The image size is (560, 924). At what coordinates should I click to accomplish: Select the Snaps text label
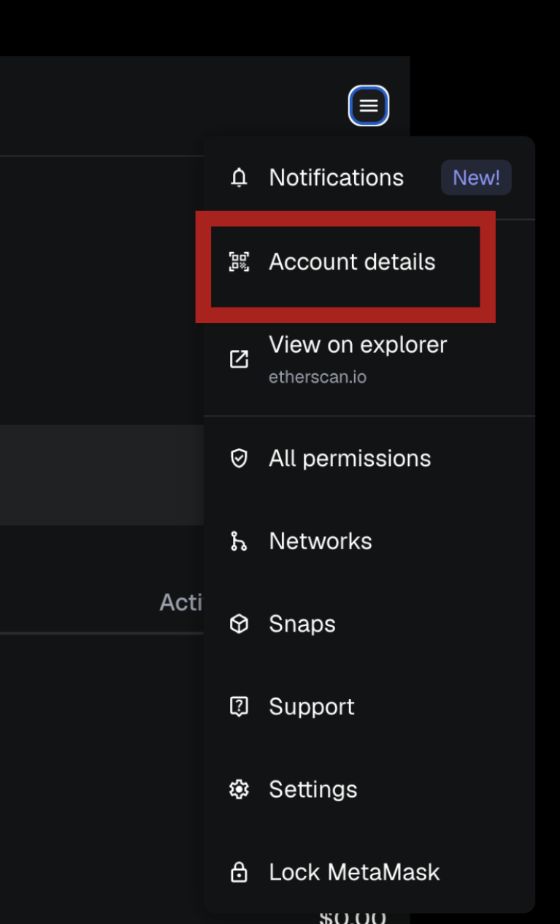302,624
